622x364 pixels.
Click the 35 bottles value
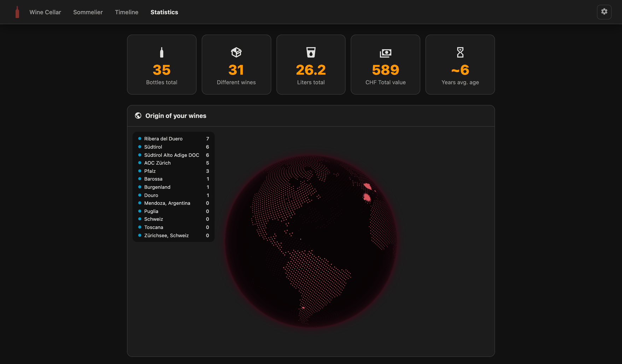click(x=162, y=70)
